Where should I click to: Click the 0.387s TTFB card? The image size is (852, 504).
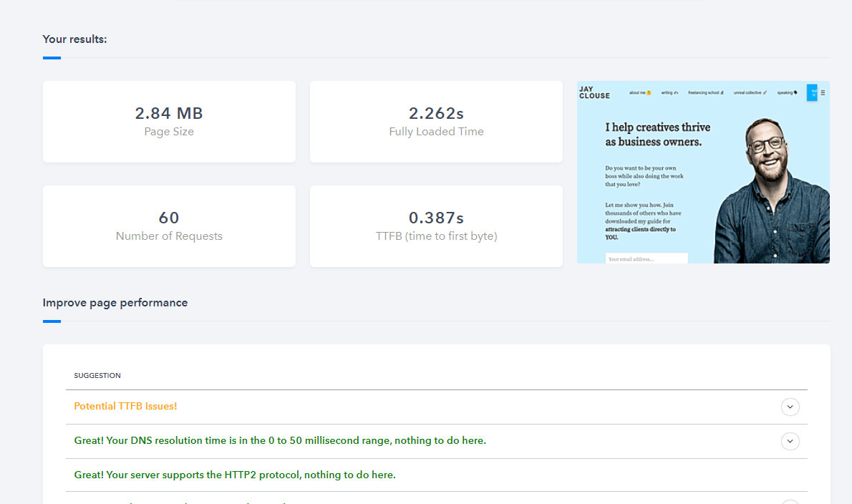[x=436, y=226]
